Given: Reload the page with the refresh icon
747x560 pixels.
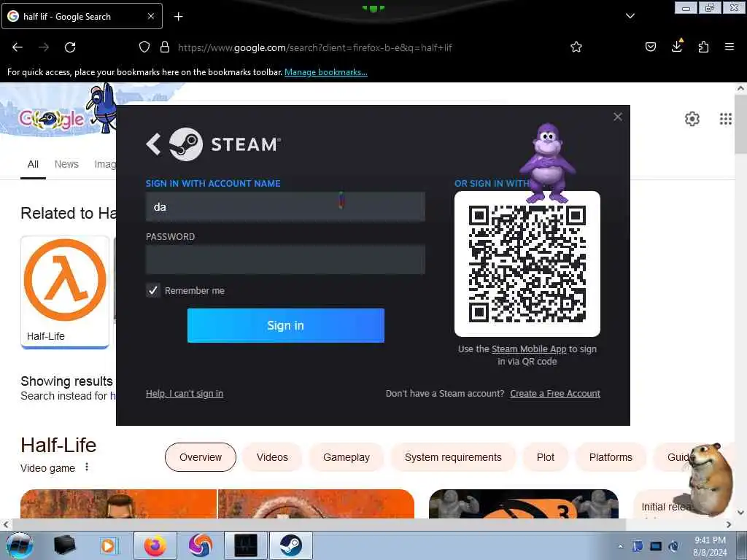Looking at the screenshot, I should 70,47.
